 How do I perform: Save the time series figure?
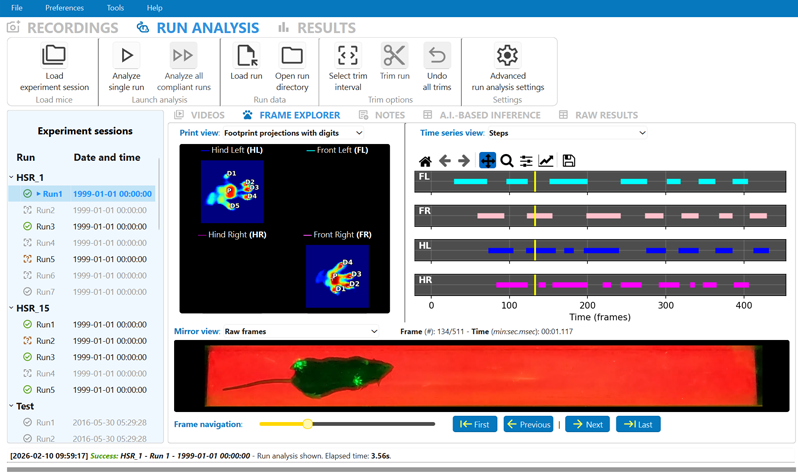569,161
